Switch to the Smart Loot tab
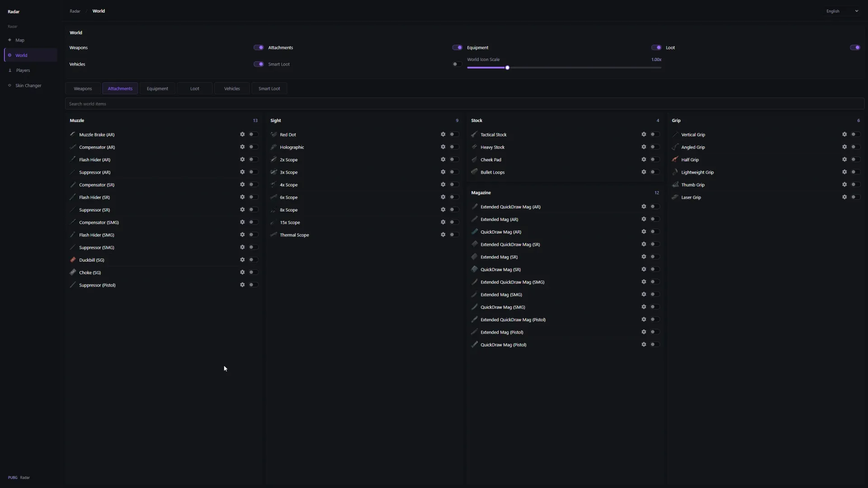 [x=269, y=89]
